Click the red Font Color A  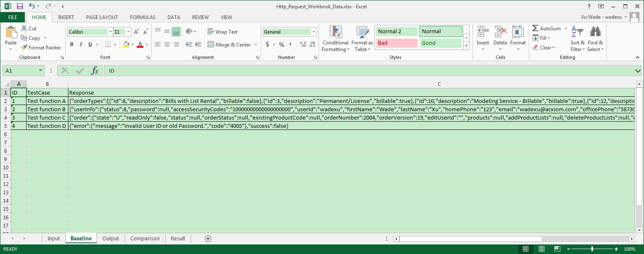[x=140, y=44]
